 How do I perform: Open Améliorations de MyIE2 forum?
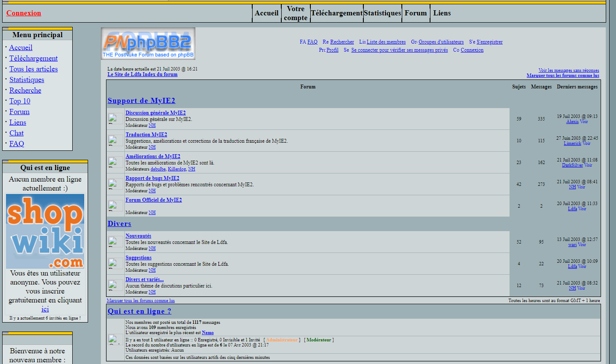(x=153, y=156)
